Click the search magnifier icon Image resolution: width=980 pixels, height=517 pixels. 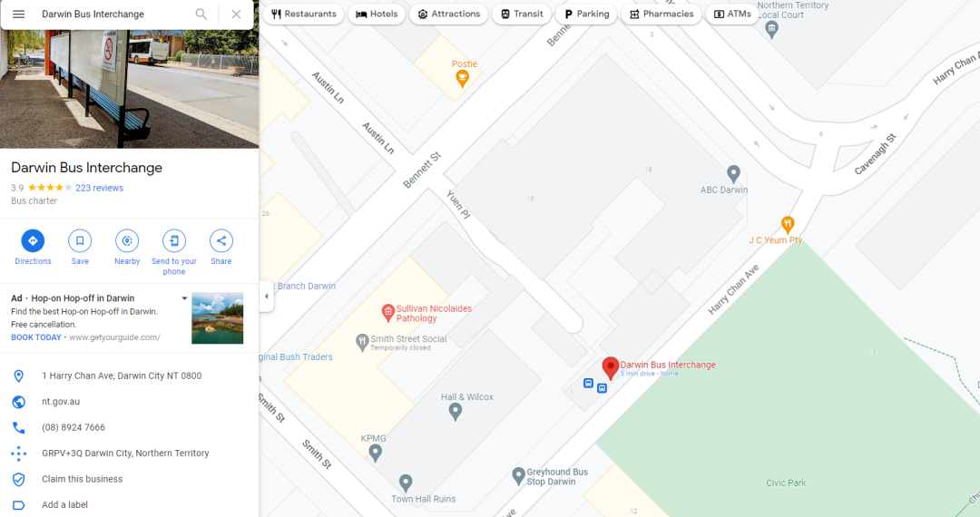point(201,14)
